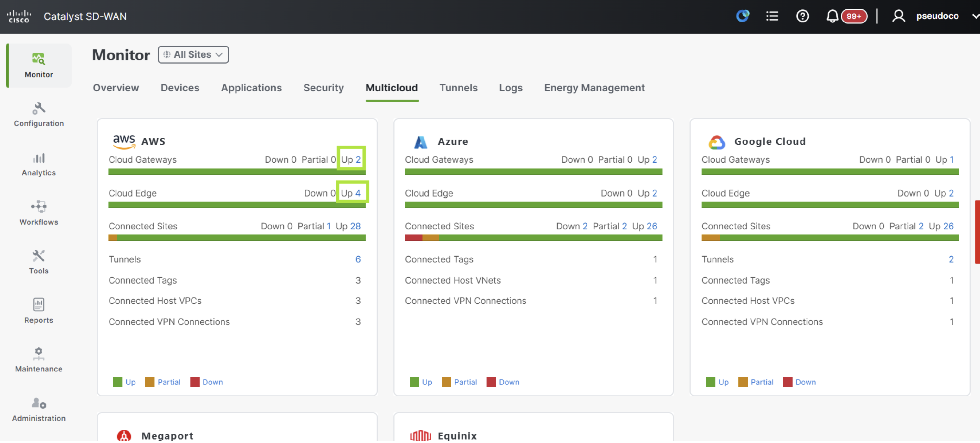This screenshot has width=980, height=443.
Task: Click the AWS green Cloud Gateways status bar
Action: (237, 172)
